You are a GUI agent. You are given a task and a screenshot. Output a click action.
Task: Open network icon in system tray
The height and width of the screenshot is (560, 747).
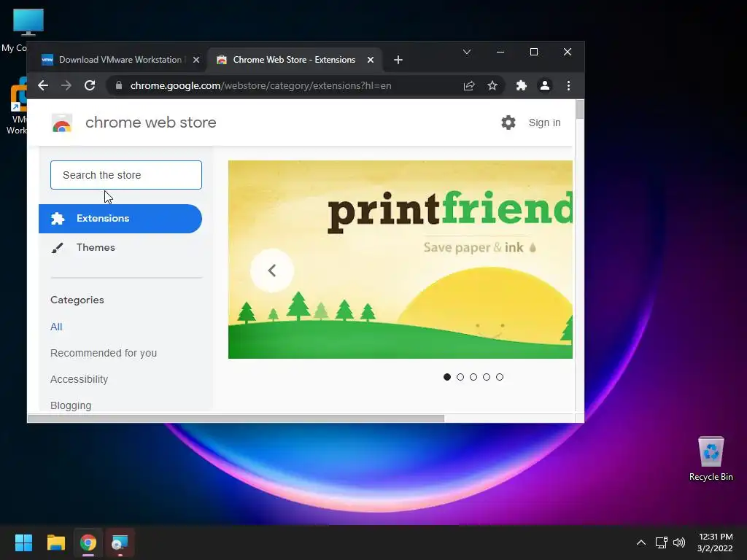[661, 542]
